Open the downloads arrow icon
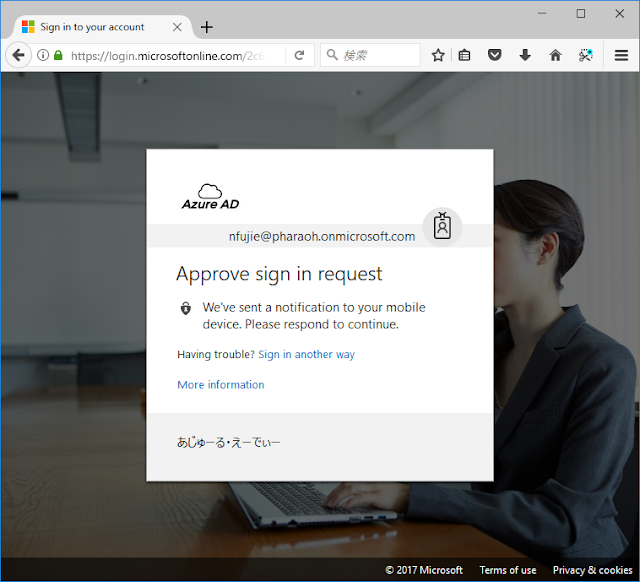Image resolution: width=640 pixels, height=582 pixels. [525, 55]
